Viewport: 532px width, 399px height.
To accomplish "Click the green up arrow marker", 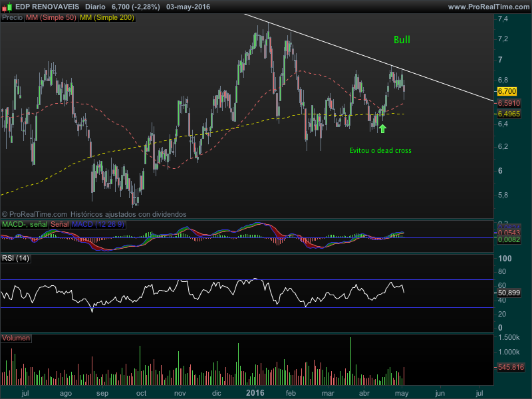I will (382, 128).
